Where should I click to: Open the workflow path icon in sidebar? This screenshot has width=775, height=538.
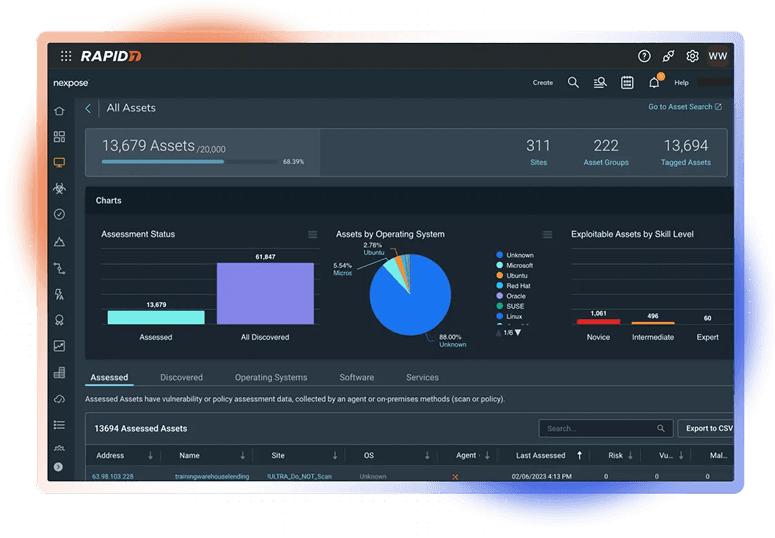pyautogui.click(x=59, y=269)
